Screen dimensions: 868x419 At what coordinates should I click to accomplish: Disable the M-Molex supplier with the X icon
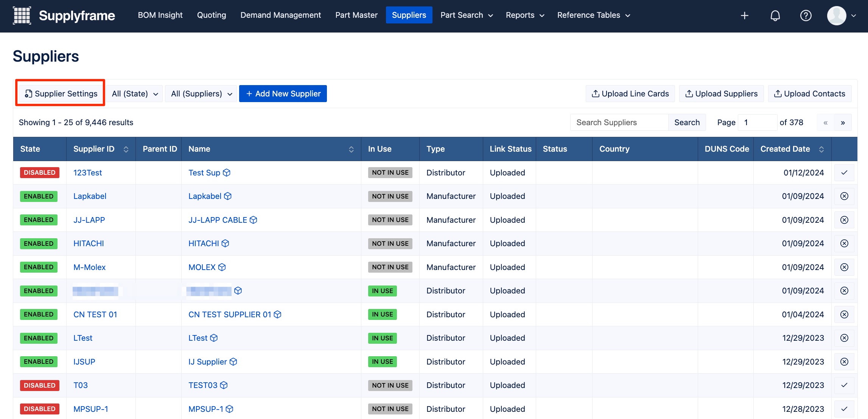click(x=844, y=267)
